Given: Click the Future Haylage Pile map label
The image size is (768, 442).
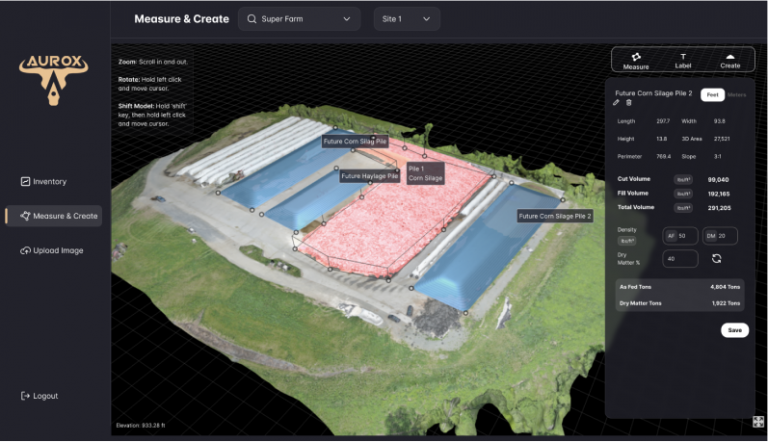Looking at the screenshot, I should point(370,176).
